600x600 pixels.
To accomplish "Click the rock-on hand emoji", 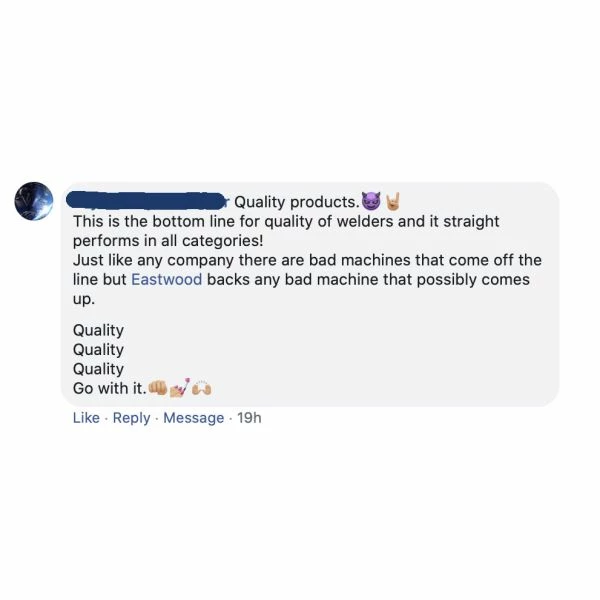I will point(391,201).
